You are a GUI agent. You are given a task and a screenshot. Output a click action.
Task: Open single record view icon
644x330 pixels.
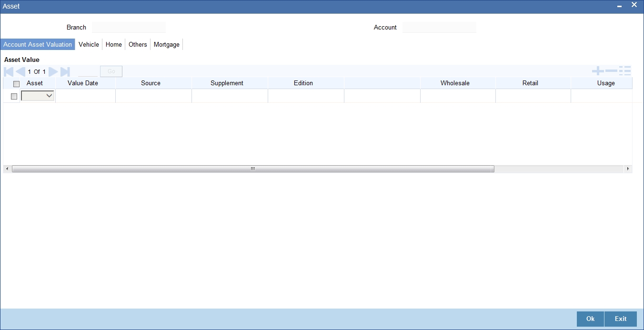(625, 71)
